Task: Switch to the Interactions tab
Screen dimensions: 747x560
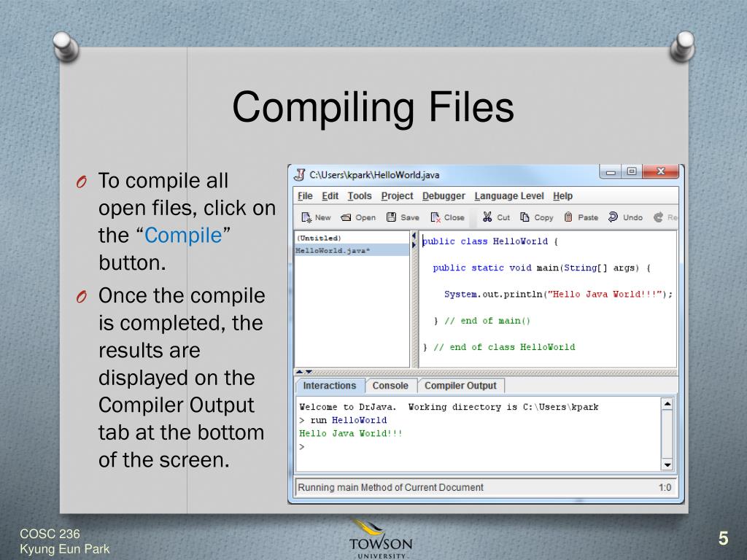Action: (330, 386)
